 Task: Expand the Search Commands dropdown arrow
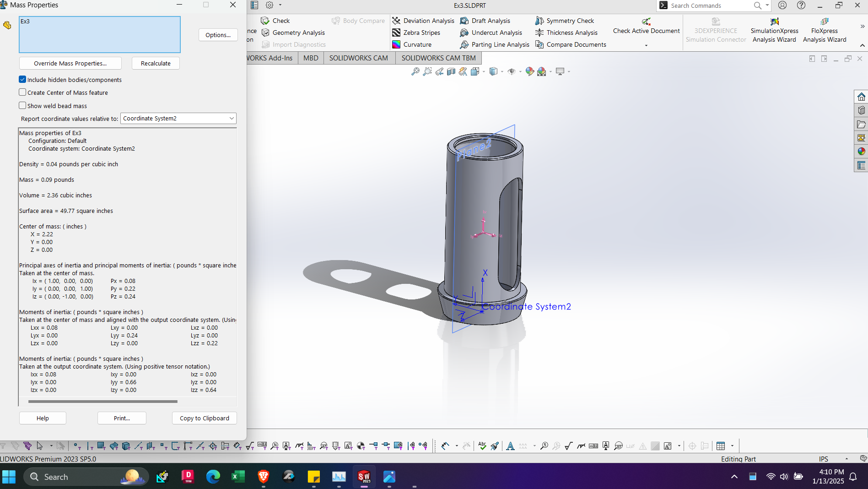pos(767,5)
